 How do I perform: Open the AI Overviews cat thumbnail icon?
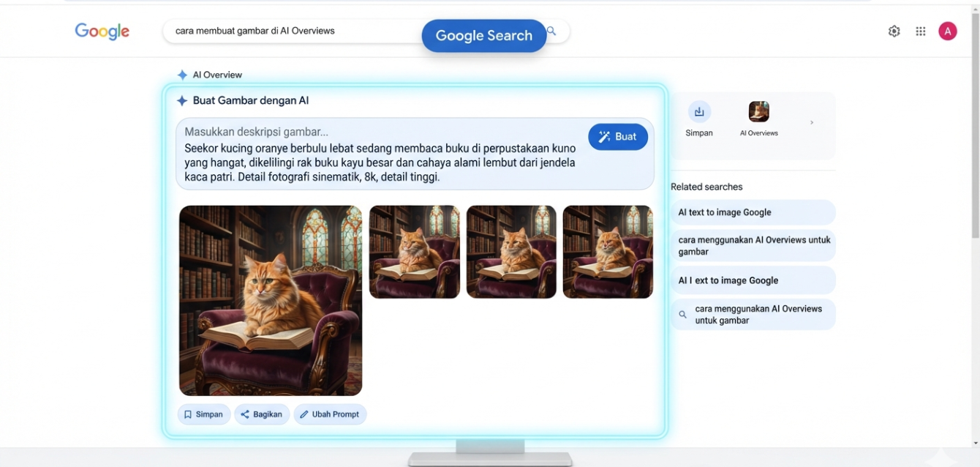[759, 111]
